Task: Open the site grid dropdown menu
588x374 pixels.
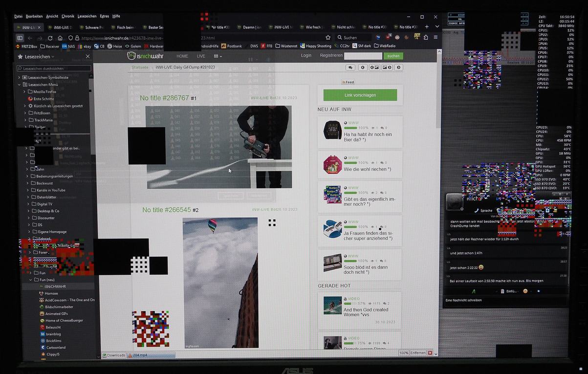Action: [218, 56]
